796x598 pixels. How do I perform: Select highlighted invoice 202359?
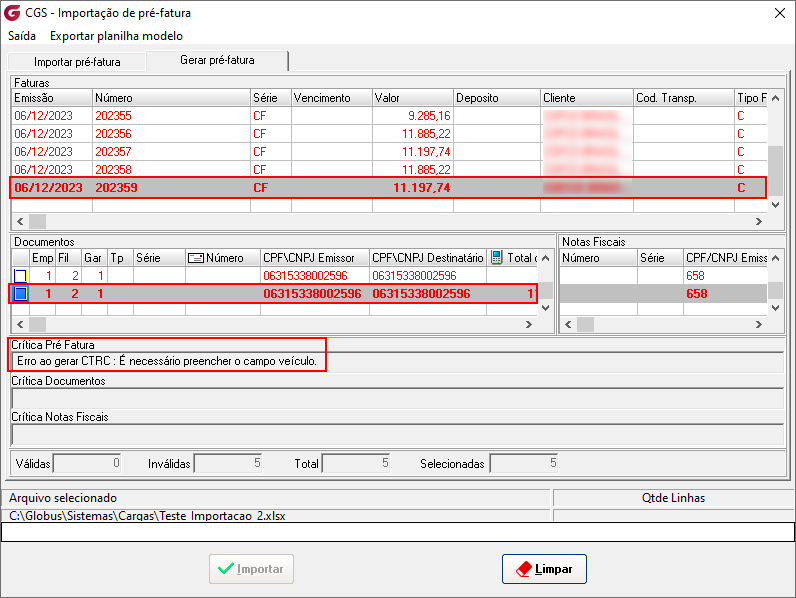pos(389,188)
